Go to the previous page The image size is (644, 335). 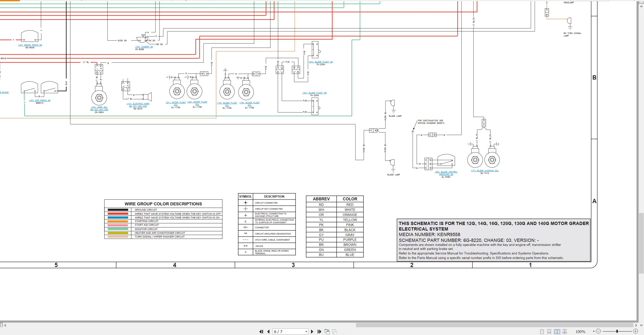tap(268, 331)
